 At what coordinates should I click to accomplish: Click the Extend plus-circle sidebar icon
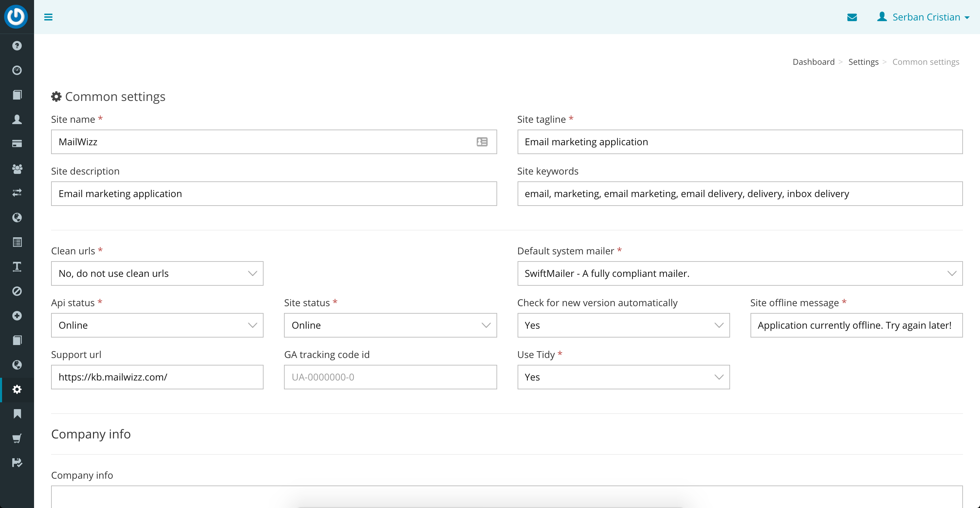click(17, 316)
